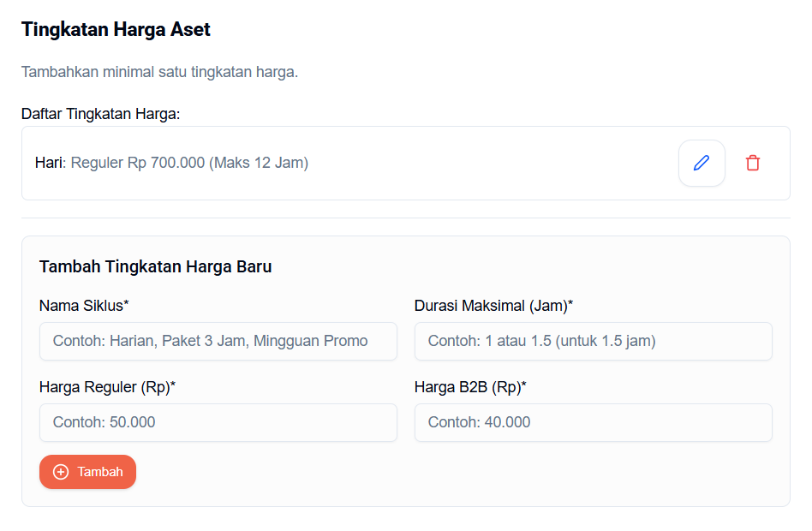Delete the Hari price tier with trash icon
Viewport: 812px width, 531px height.
pos(752,163)
